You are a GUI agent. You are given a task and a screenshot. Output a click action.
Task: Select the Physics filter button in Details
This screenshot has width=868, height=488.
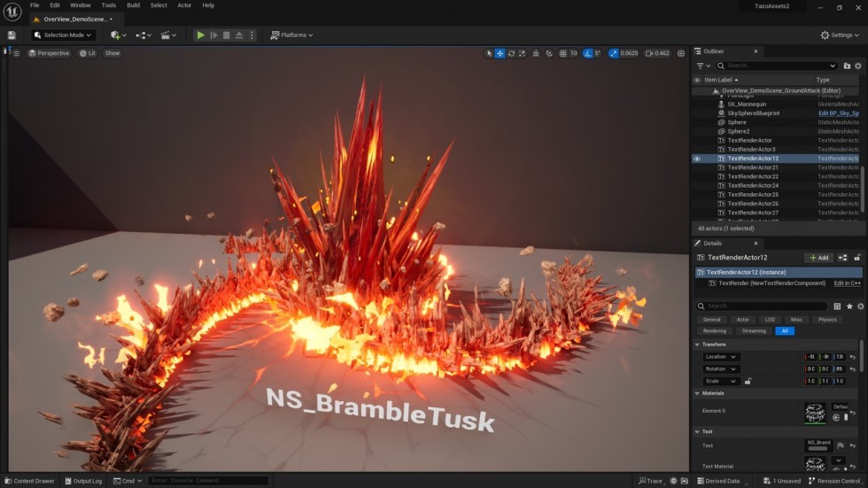point(827,320)
